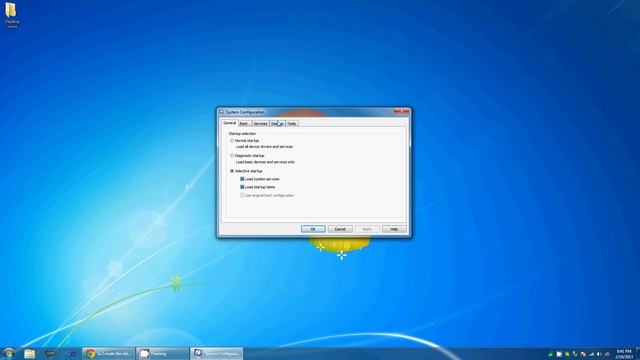640x360 pixels.
Task: Click the System Configuration taskbar button
Action: pyautogui.click(x=216, y=353)
